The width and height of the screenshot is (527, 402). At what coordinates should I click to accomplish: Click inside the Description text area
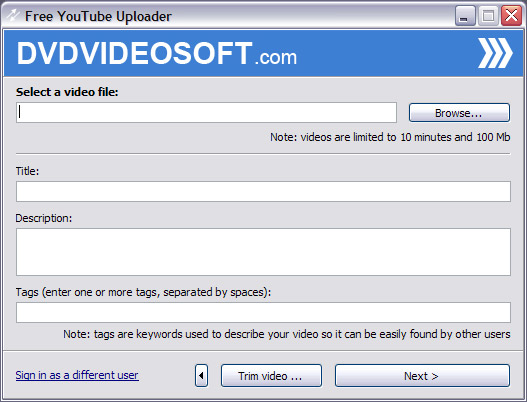pos(263,252)
